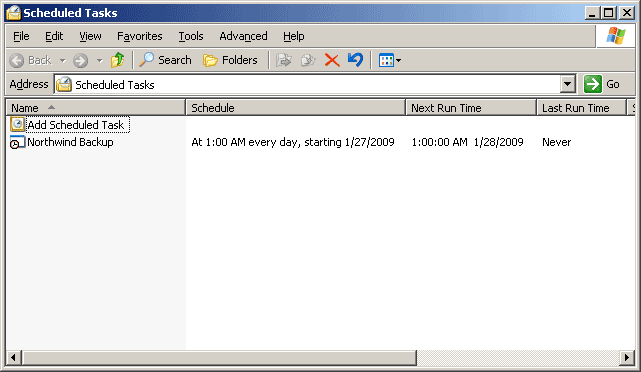This screenshot has height=372, width=641.
Task: Select the Northwind Backup task icon
Action: coord(17,142)
